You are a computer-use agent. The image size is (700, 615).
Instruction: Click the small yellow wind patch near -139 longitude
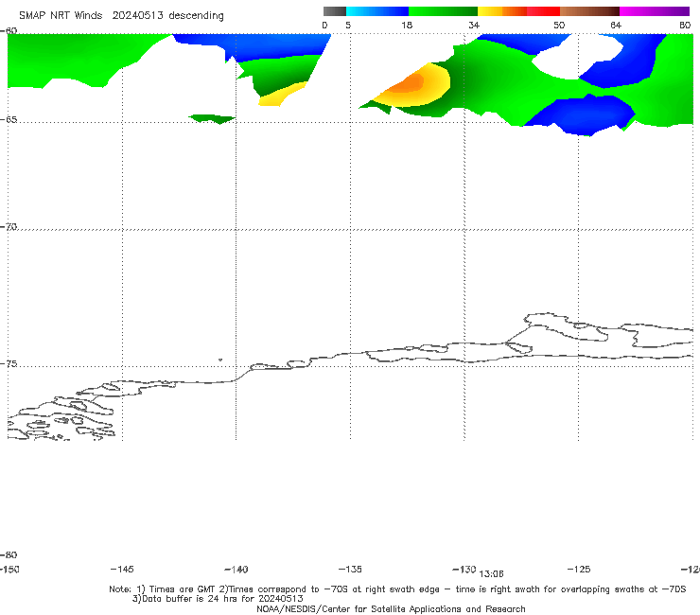coord(282,95)
